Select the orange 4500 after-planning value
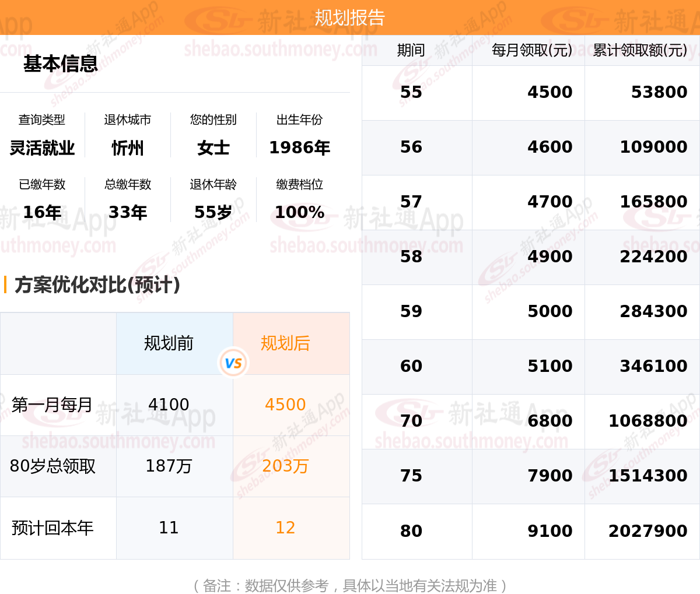Image resolution: width=700 pixels, height=594 pixels. click(285, 405)
